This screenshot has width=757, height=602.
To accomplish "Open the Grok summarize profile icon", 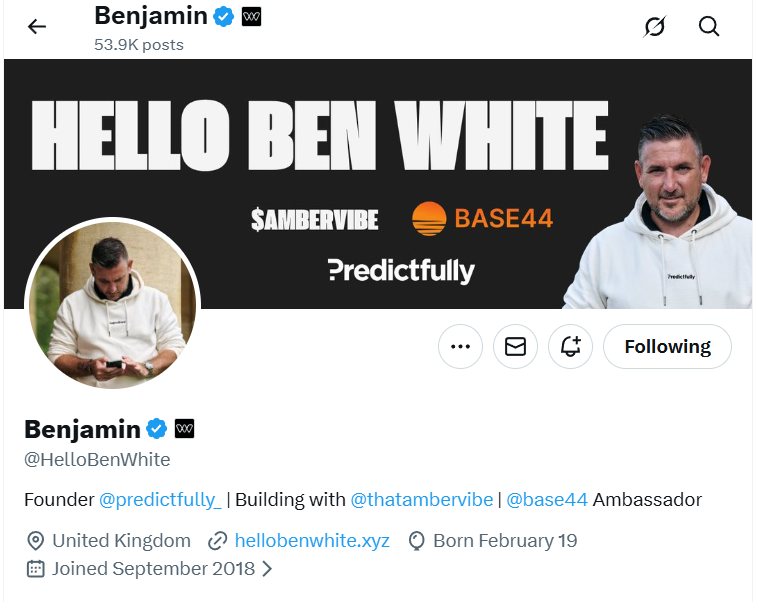I will (x=654, y=27).
